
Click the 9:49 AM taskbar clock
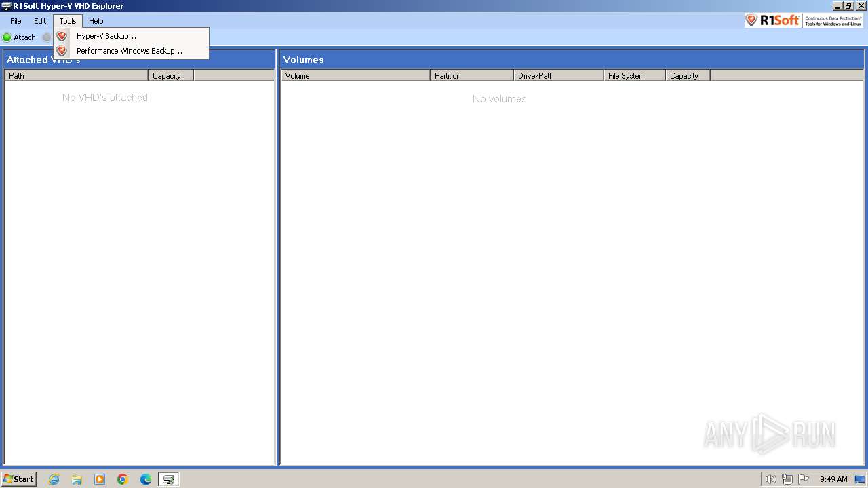(833, 479)
